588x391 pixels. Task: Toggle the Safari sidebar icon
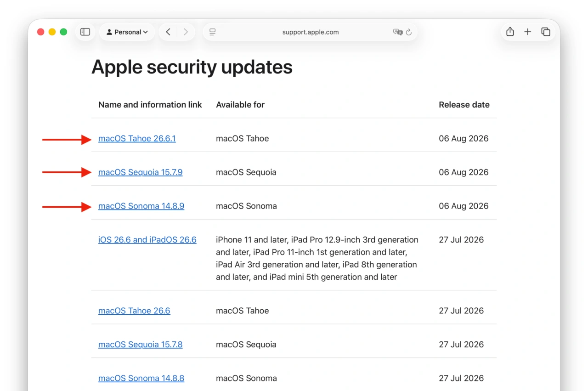click(85, 32)
